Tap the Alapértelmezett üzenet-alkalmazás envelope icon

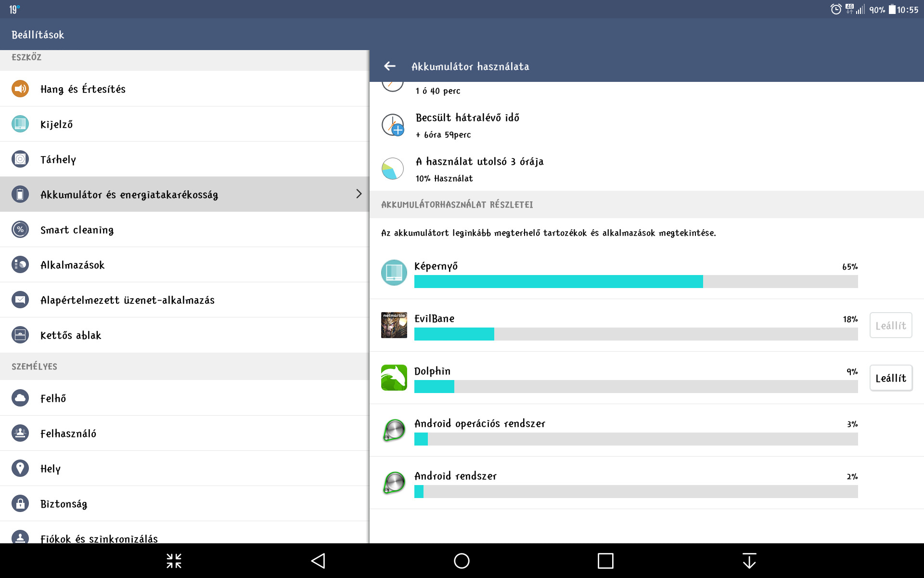pos(20,300)
